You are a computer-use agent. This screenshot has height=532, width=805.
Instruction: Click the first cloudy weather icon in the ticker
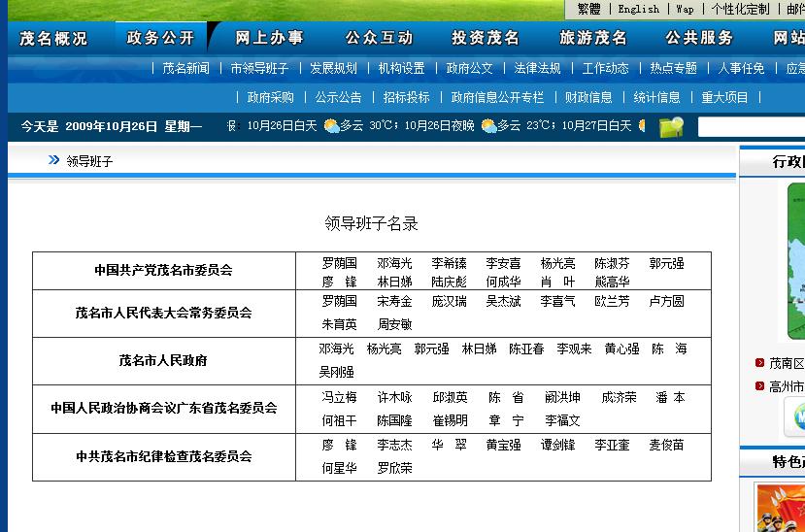pos(331,126)
